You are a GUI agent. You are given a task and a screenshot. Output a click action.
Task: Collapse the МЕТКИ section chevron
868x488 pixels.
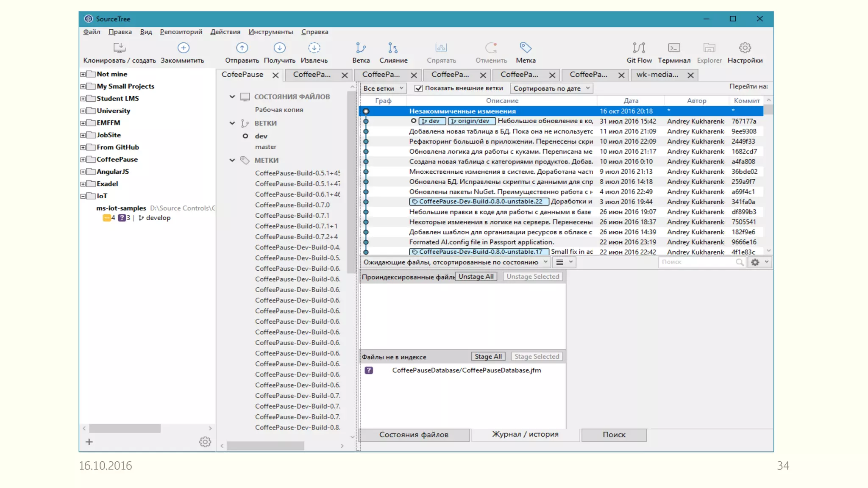pyautogui.click(x=232, y=160)
